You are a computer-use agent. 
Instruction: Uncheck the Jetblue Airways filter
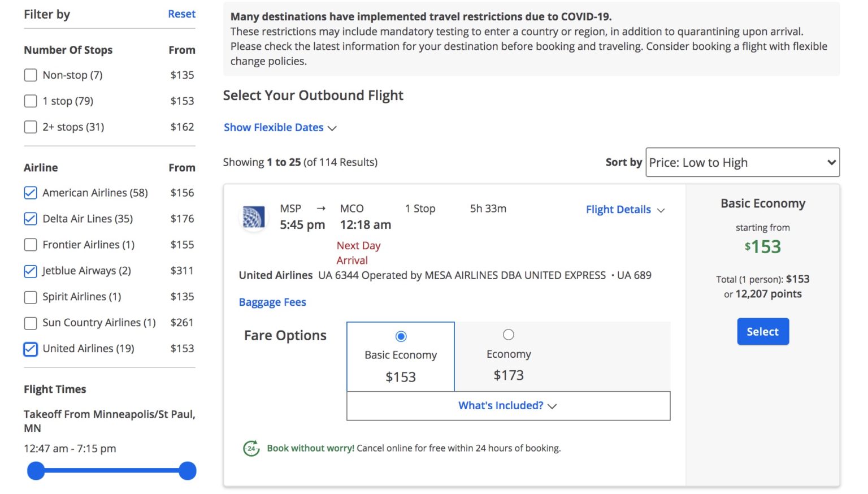point(30,271)
